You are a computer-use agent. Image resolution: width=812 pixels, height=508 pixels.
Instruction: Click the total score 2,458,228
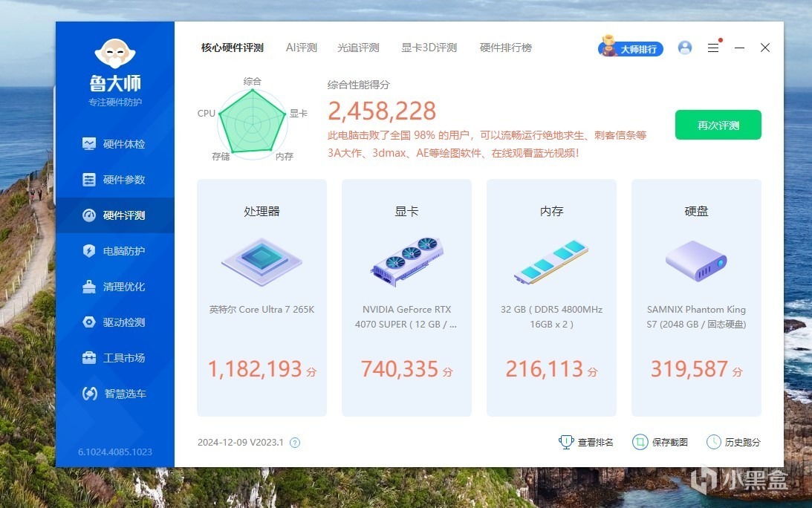coord(382,111)
